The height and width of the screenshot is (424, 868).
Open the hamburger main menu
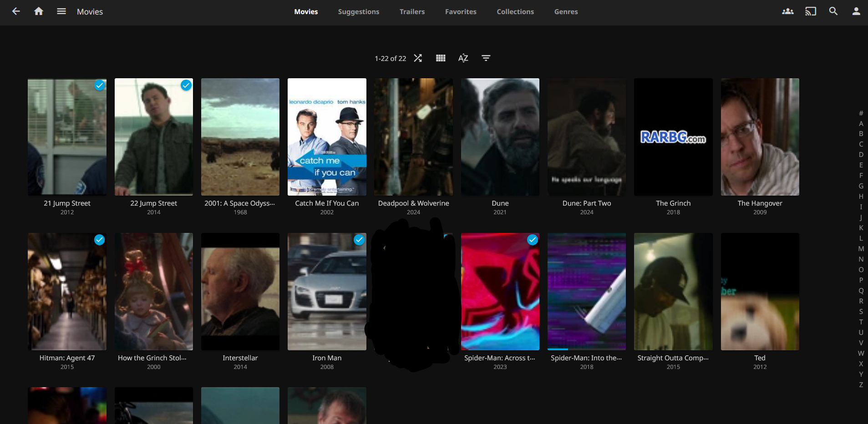61,11
